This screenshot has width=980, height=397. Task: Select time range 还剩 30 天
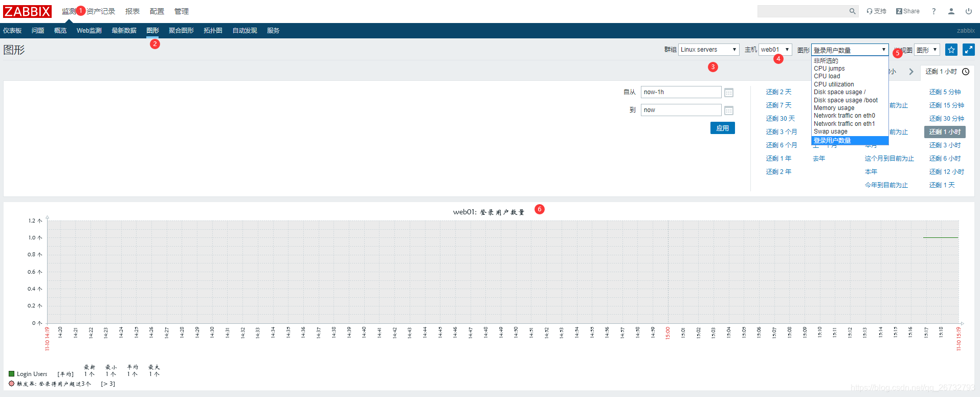[x=781, y=119]
